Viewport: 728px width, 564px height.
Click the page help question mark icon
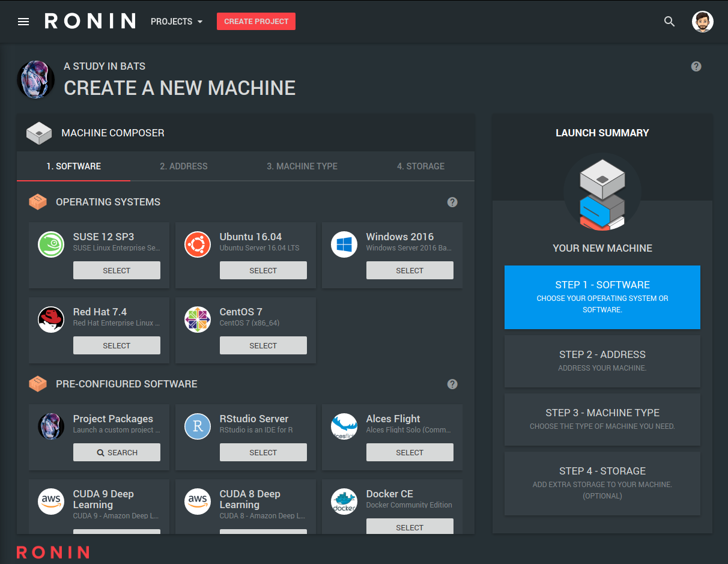tap(696, 67)
